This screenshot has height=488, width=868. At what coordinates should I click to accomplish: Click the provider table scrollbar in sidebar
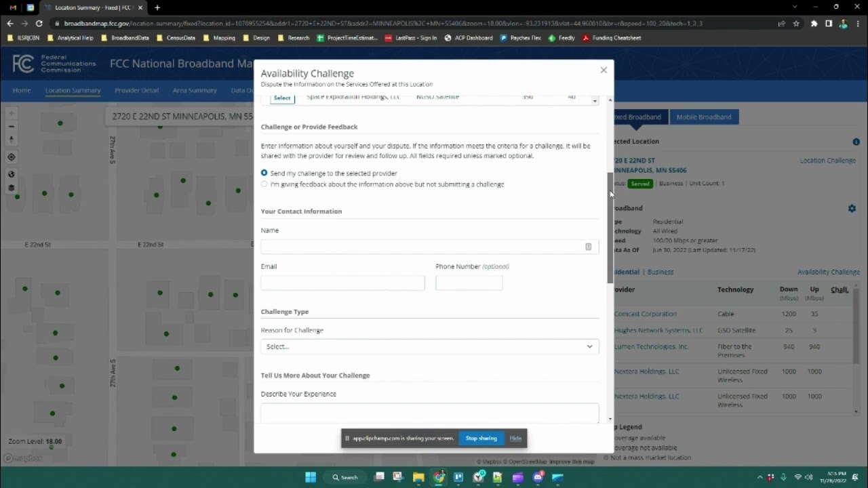click(855, 325)
